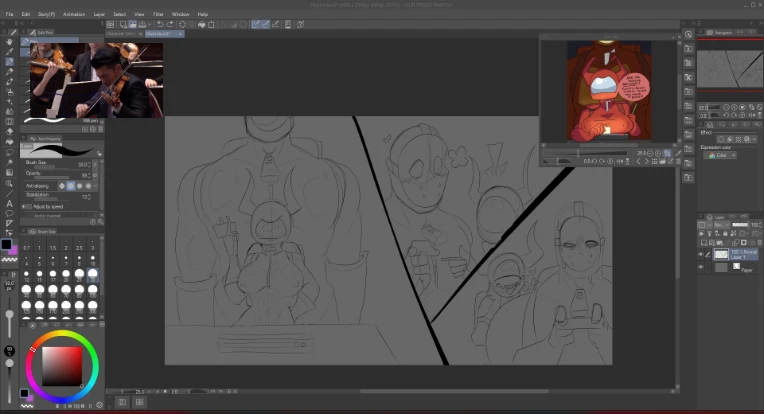Click the zoom out icon in Sub View
764x414 pixels.
coord(650,153)
